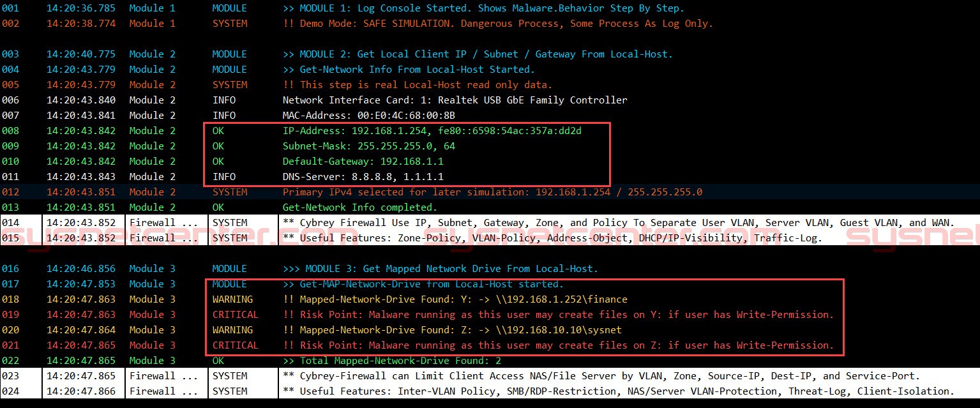This screenshot has width=980, height=408.
Task: Click timestamp 14:20:46.856
Action: pyautogui.click(x=81, y=269)
